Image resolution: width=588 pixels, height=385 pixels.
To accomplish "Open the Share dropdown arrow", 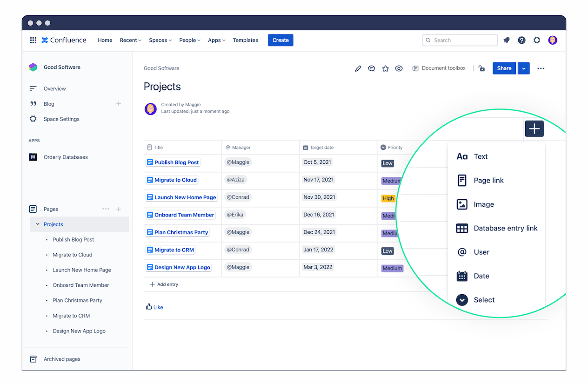I will [524, 68].
